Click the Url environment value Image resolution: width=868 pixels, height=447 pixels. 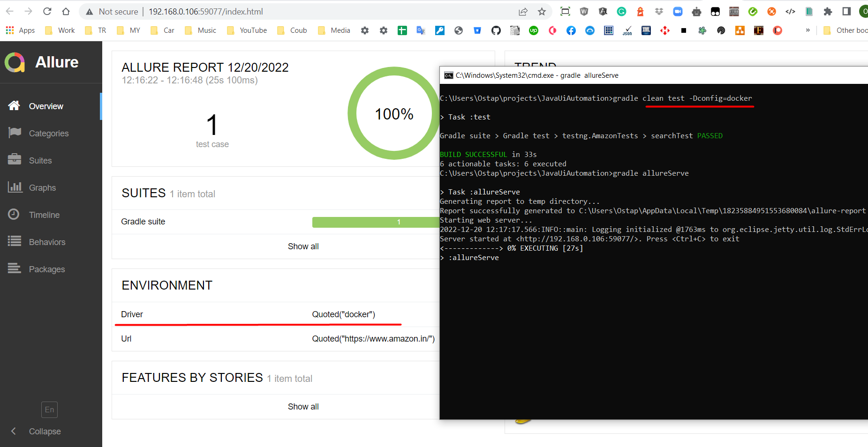click(x=373, y=339)
